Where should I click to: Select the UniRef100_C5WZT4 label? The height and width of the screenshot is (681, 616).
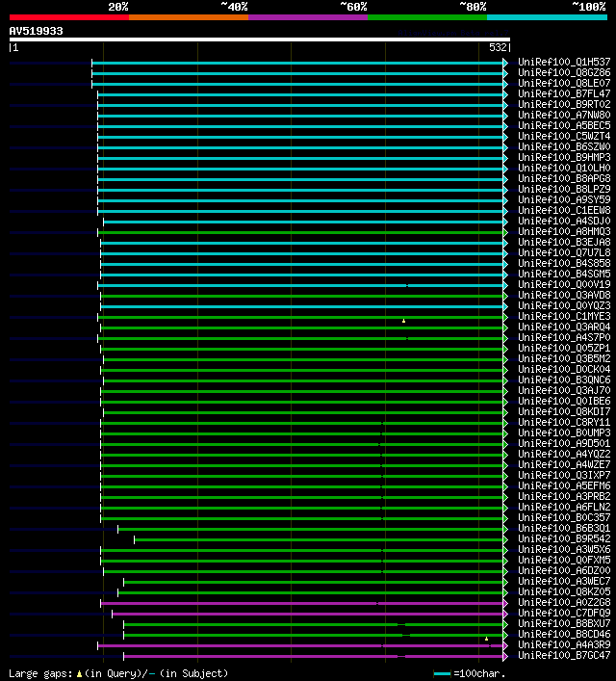pyautogui.click(x=564, y=137)
